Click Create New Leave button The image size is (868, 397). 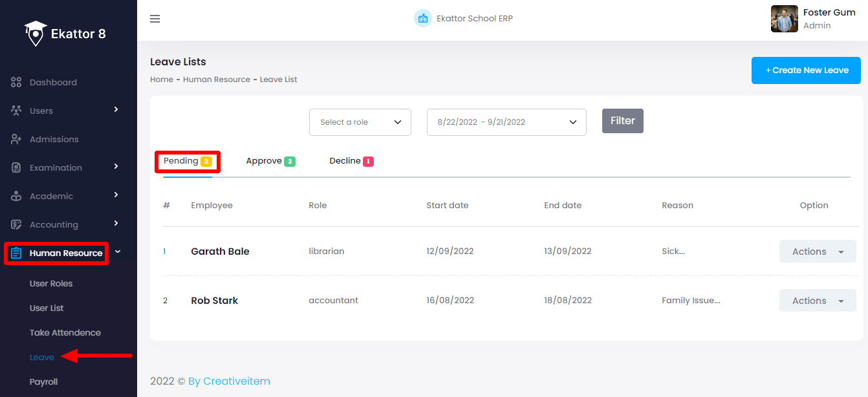pos(806,70)
